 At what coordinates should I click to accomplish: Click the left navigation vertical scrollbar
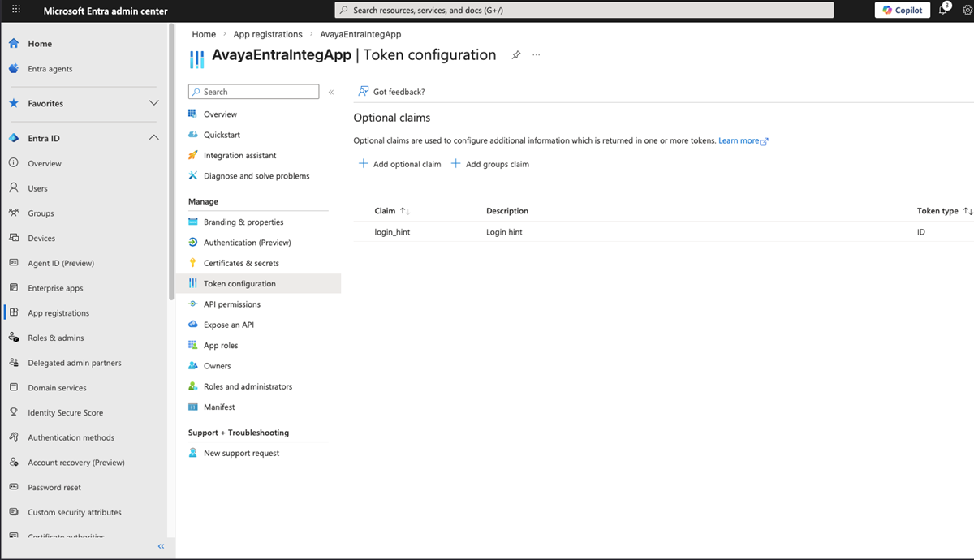pos(171,162)
